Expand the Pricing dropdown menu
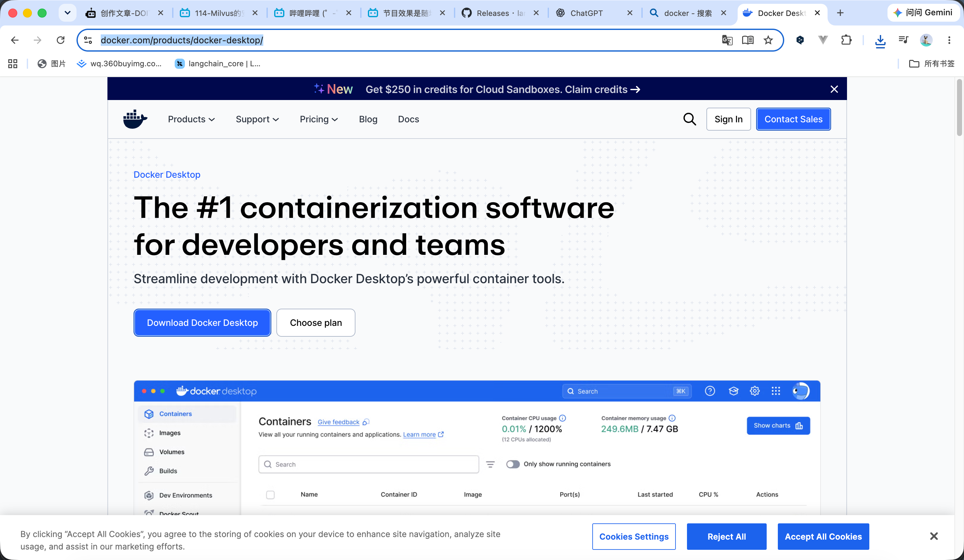Viewport: 964px width, 560px height. [x=319, y=119]
